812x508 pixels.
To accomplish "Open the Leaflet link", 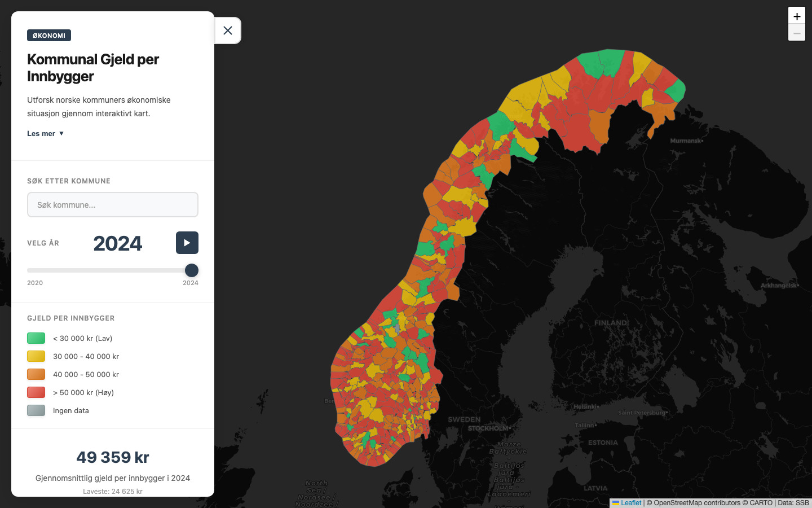I will pyautogui.click(x=631, y=503).
